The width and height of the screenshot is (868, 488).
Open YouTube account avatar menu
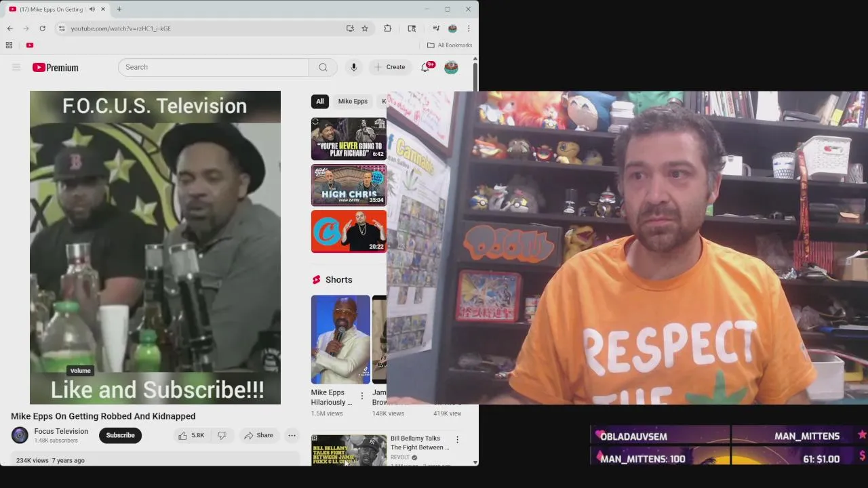451,67
